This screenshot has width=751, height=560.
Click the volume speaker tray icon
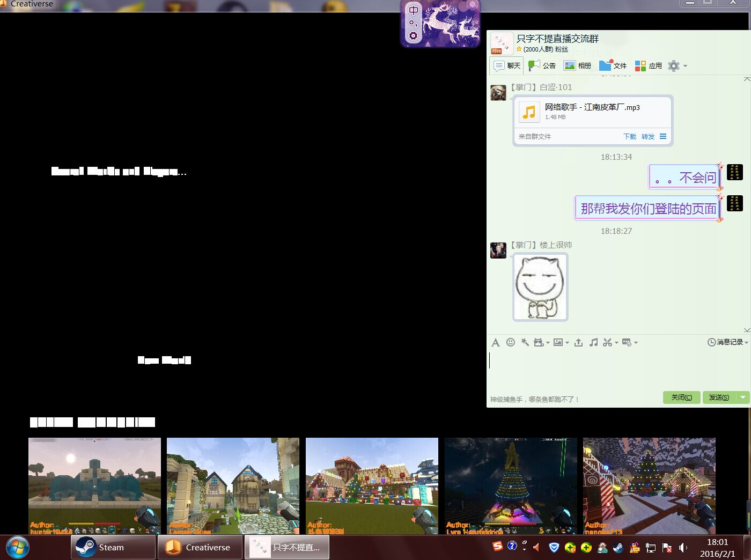click(683, 547)
